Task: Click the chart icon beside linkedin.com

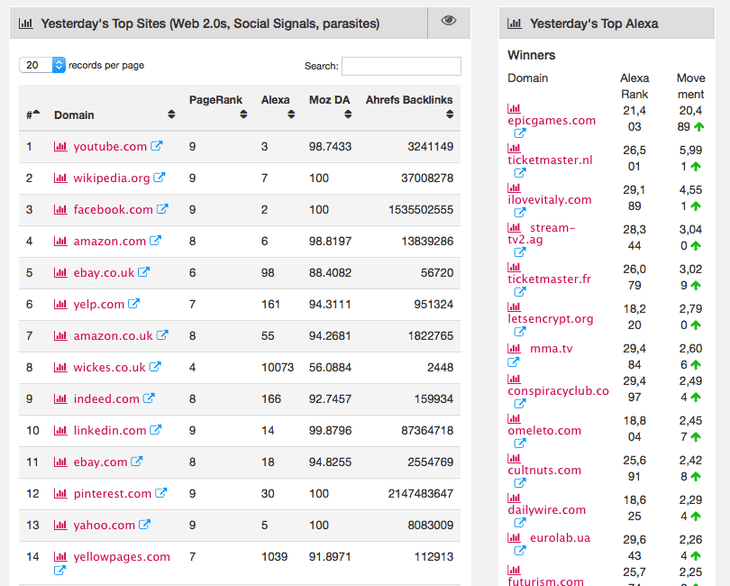Action: tap(60, 431)
